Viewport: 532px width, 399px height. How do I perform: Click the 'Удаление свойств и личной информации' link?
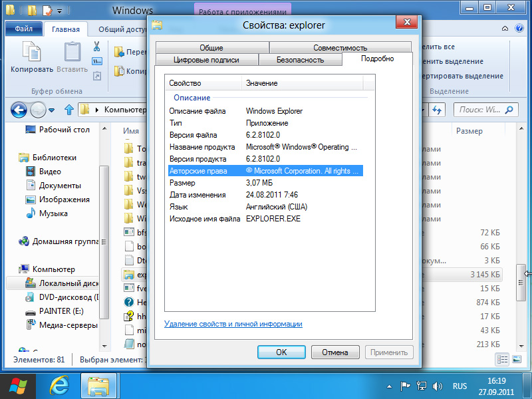233,324
